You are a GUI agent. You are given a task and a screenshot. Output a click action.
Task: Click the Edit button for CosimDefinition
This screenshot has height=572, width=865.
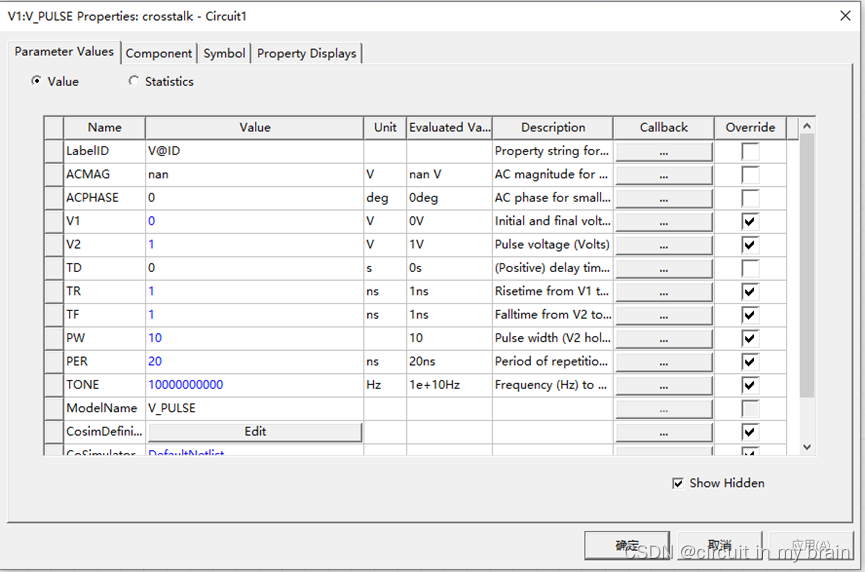255,431
